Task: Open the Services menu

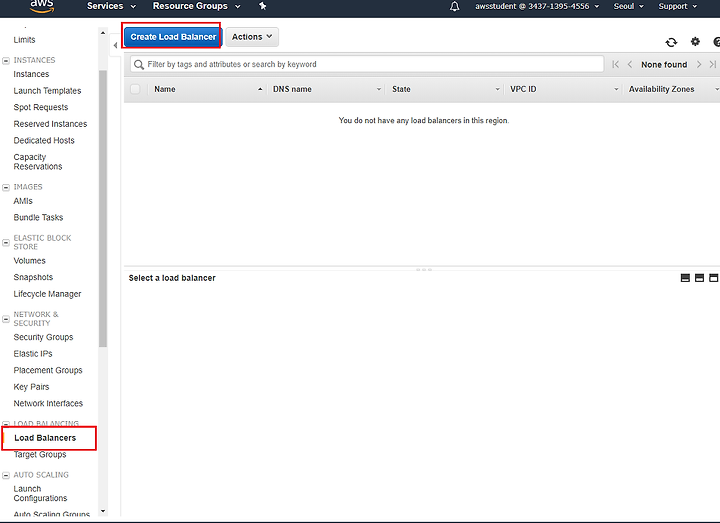Action: 112,6
